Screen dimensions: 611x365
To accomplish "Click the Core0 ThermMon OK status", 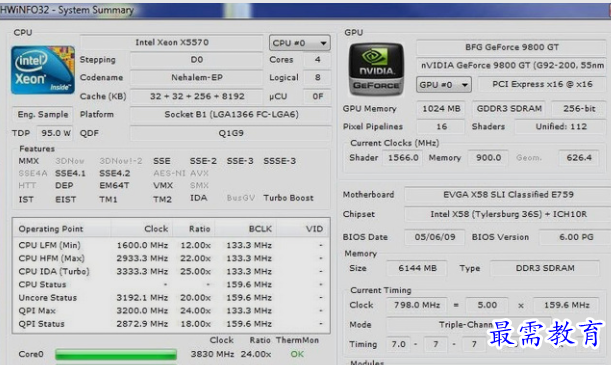I will click(x=297, y=354).
